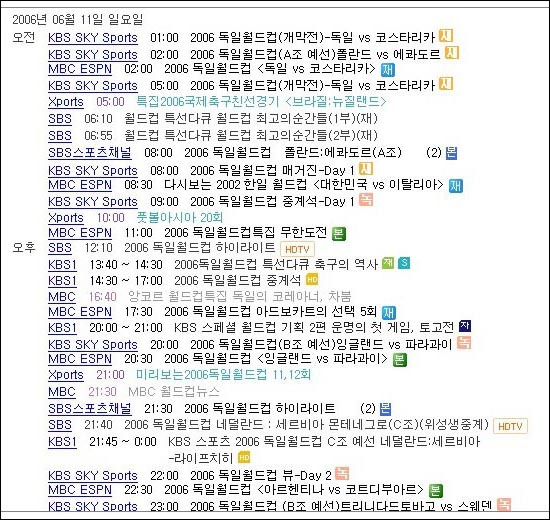Click the HDTV badge on SBS 12:10 highlight row
This screenshot has width=550, height=520.
pos(297,249)
